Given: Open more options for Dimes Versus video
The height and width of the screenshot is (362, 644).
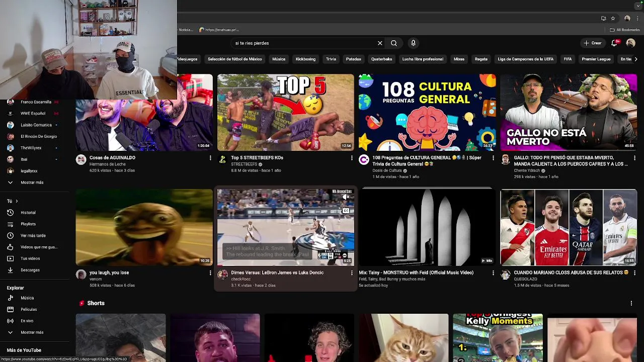Looking at the screenshot, I should (x=352, y=273).
